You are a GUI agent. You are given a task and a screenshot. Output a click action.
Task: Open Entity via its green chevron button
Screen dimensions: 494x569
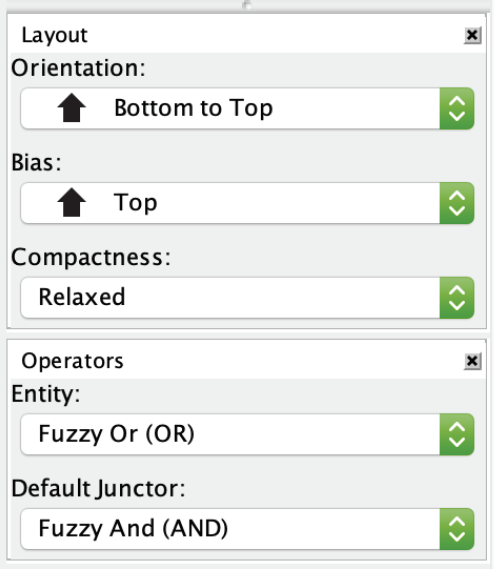pos(457,434)
